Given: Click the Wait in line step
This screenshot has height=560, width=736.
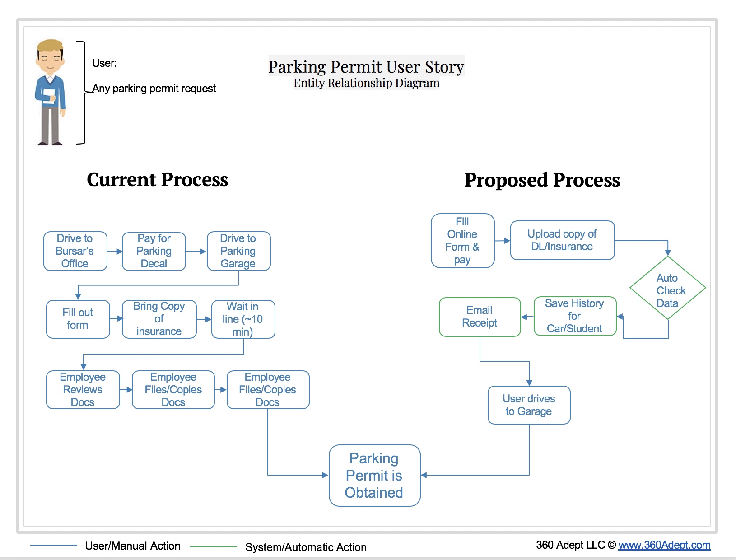Looking at the screenshot, I should 243,319.
